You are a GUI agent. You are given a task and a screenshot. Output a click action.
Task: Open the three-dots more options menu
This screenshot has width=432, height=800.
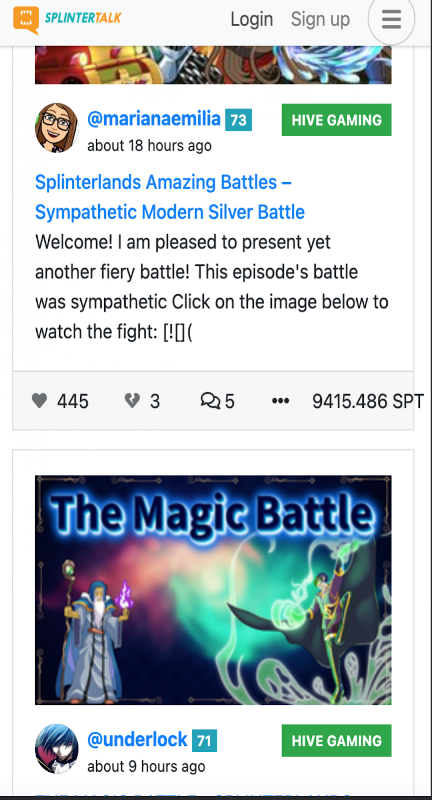coord(281,401)
